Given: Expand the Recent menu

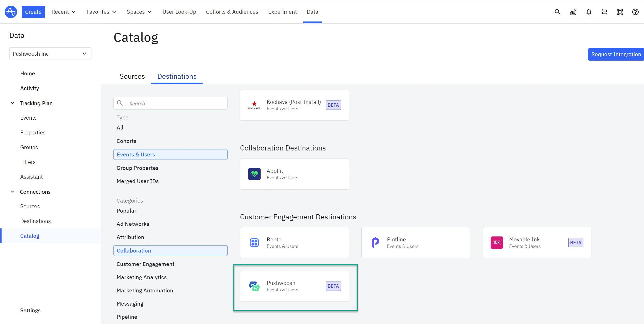Looking at the screenshot, I should (63, 12).
